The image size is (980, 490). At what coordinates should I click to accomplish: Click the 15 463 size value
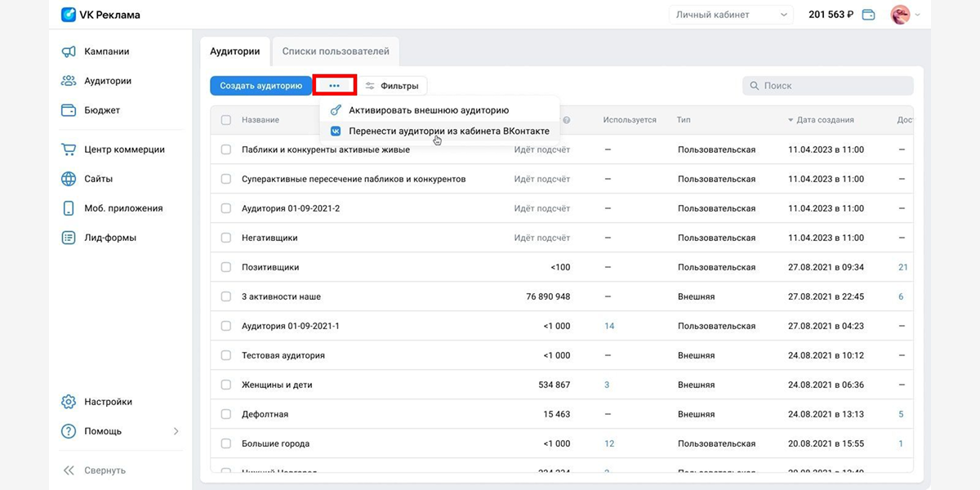click(x=557, y=414)
